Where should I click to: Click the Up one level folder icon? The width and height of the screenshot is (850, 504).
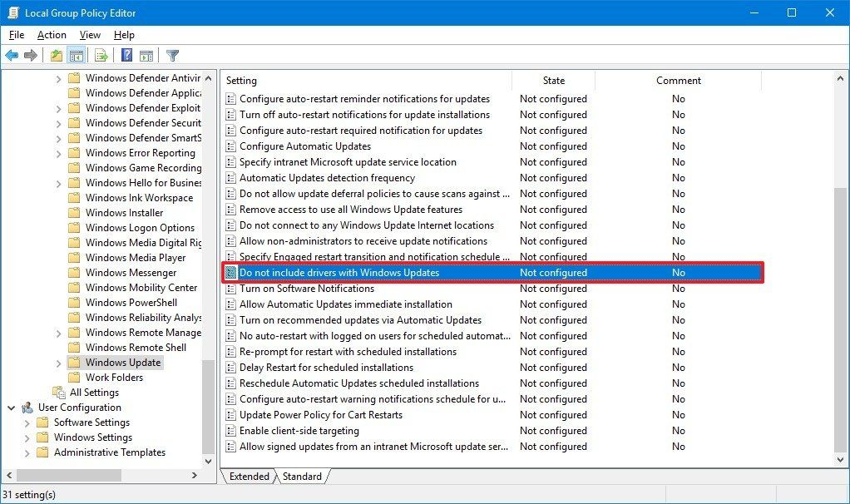point(55,55)
